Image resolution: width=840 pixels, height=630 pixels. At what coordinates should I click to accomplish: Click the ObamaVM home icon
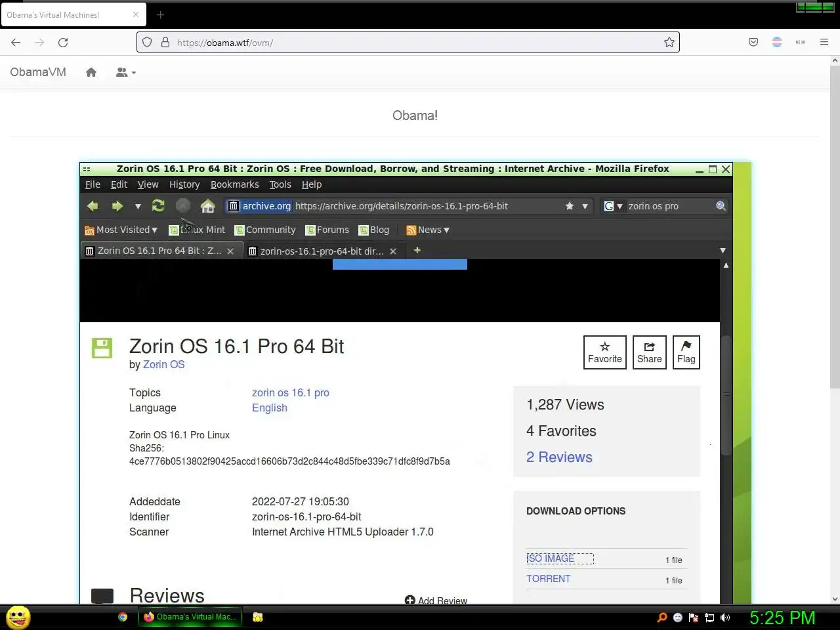pos(91,72)
